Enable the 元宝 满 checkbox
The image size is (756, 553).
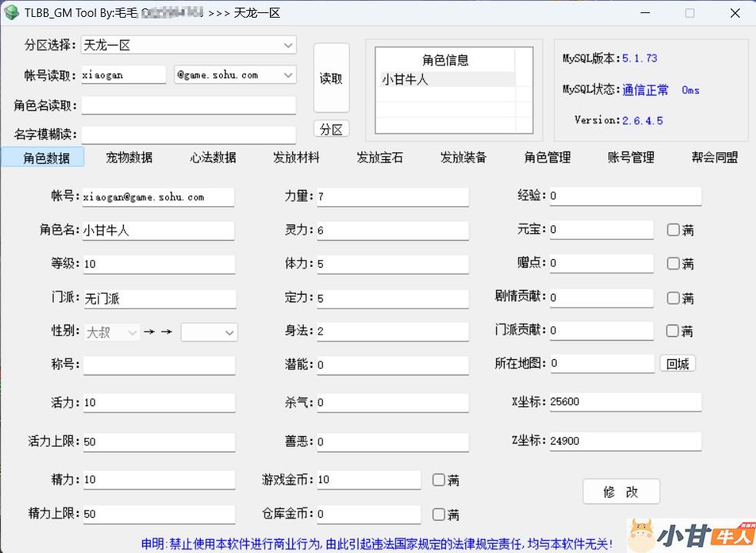pos(673,230)
